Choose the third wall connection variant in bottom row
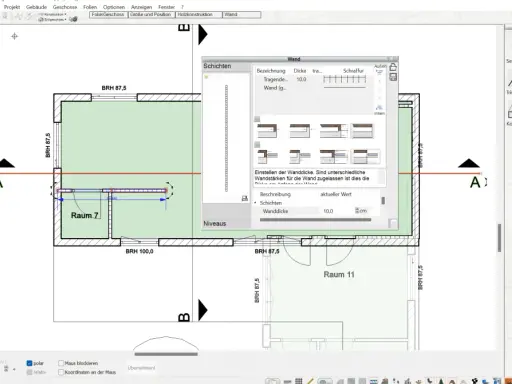 [x=334, y=156]
